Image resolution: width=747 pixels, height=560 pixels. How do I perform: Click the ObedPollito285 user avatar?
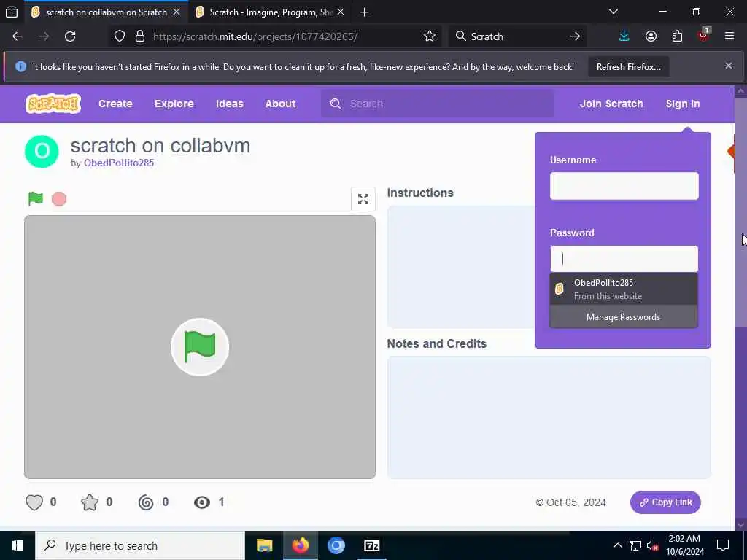click(42, 152)
